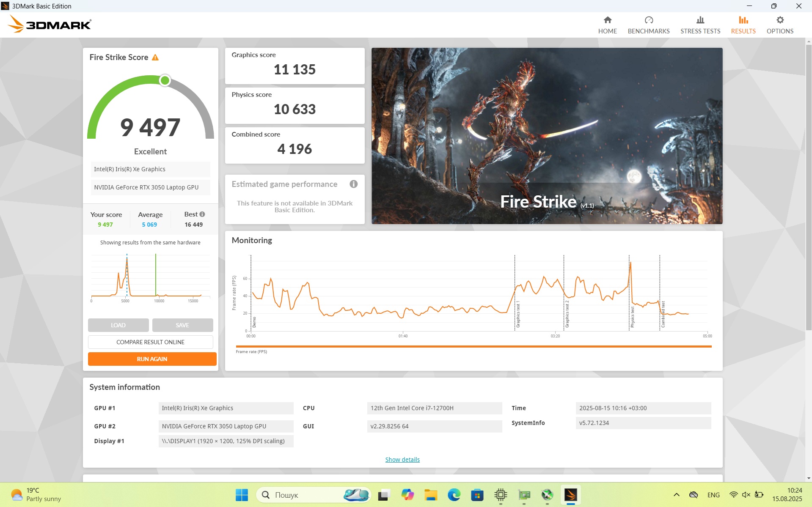Viewport: 812px width, 507px height.
Task: Click the muted volume tray icon
Action: pyautogui.click(x=746, y=495)
